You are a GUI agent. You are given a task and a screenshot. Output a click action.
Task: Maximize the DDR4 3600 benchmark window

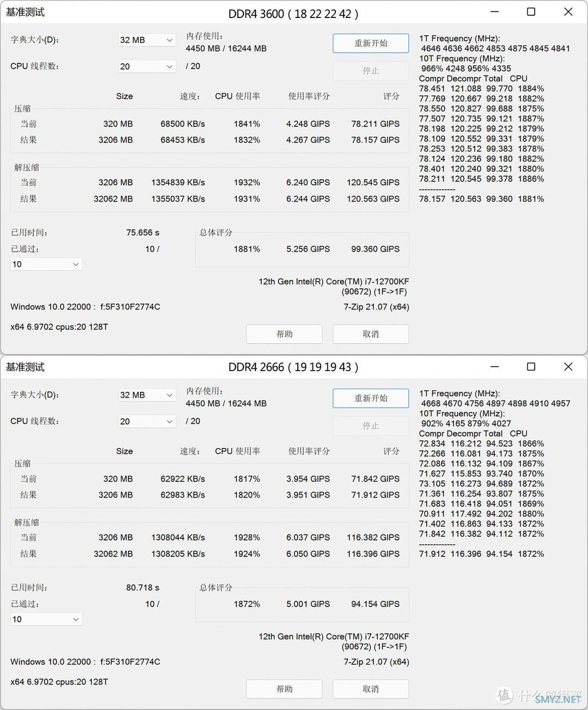[x=531, y=12]
